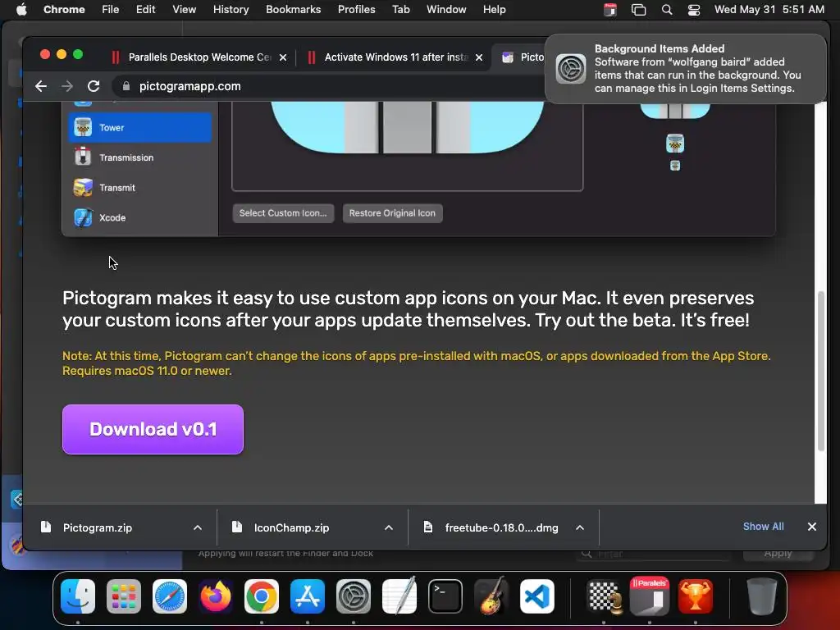Open the History menu
The height and width of the screenshot is (630, 840).
click(x=231, y=10)
